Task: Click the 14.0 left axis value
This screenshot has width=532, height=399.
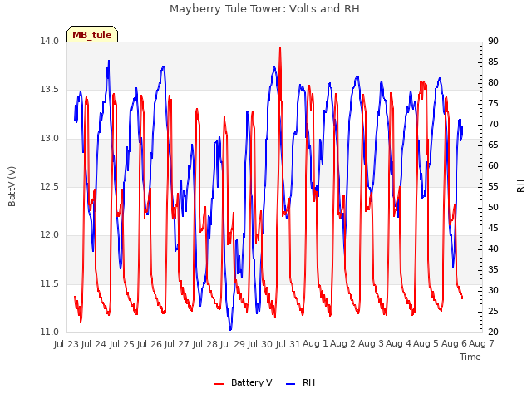Action: tap(50, 42)
